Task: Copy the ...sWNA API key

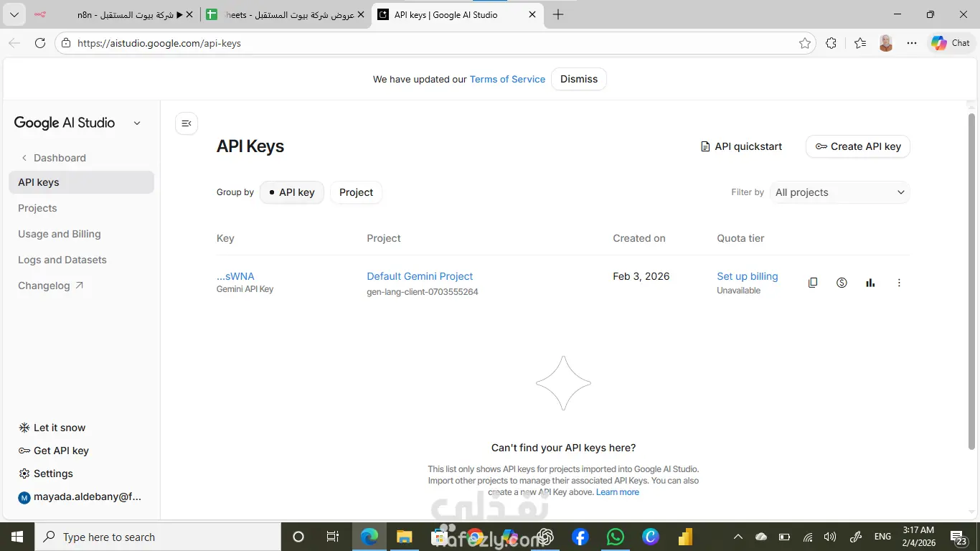Action: [813, 283]
